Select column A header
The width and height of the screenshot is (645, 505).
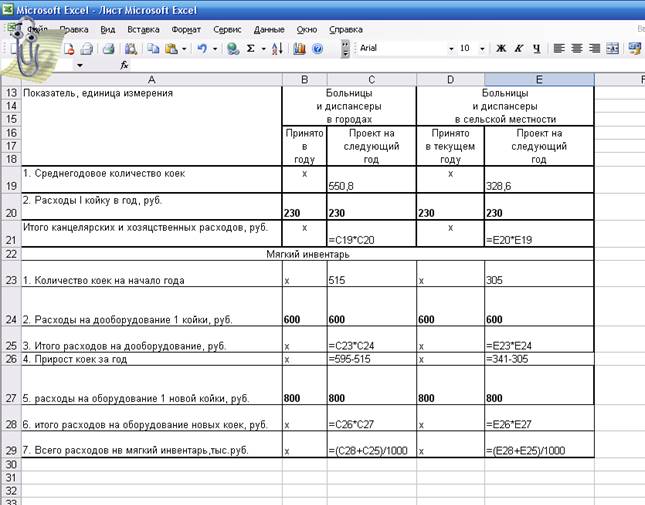click(151, 79)
